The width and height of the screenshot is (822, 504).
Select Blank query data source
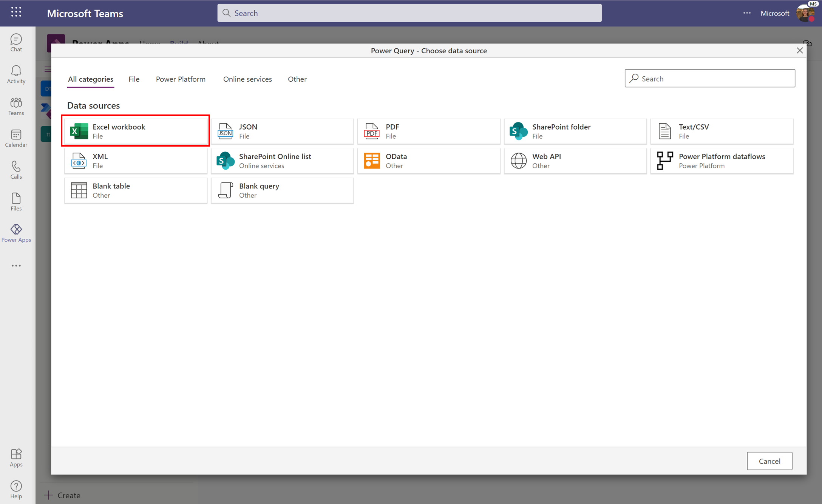[x=283, y=190]
